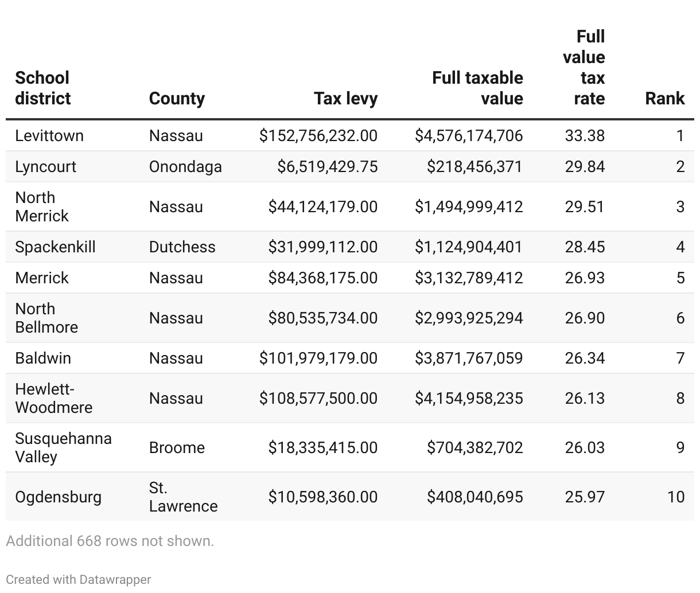Select the North Merrick district cell

click(42, 206)
